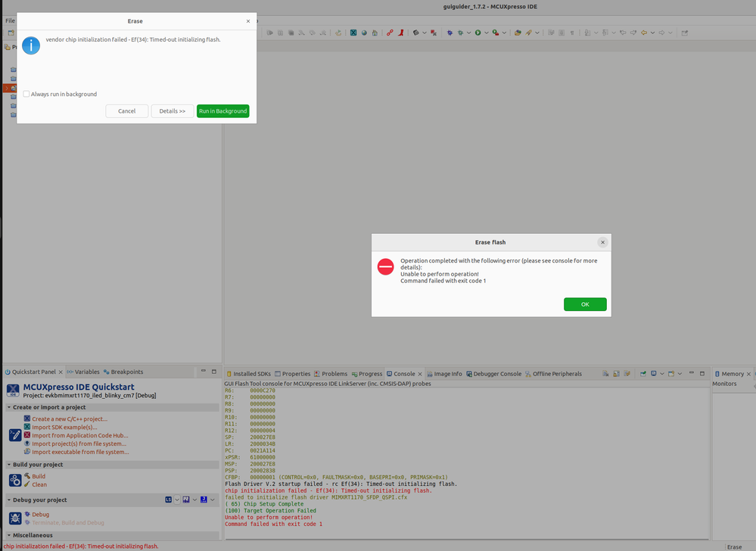Click the Open Console icon
756x551 pixels.
coord(671,374)
